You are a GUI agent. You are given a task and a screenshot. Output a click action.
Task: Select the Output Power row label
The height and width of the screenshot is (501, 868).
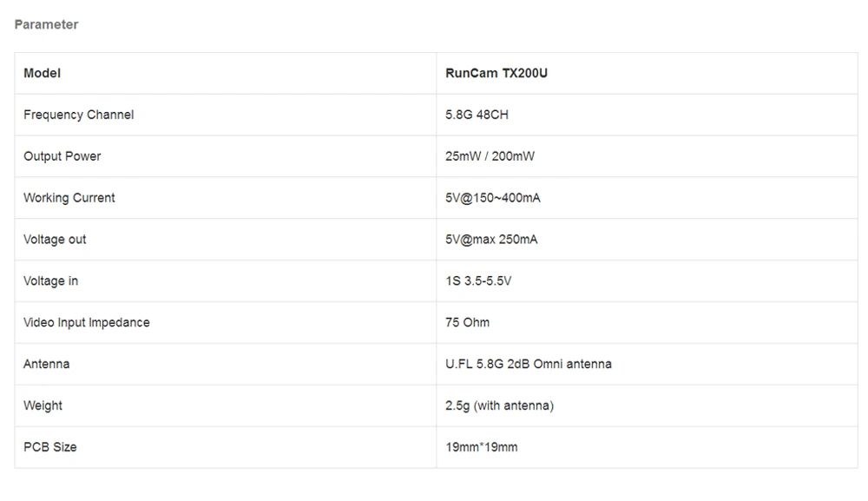pyautogui.click(x=62, y=156)
